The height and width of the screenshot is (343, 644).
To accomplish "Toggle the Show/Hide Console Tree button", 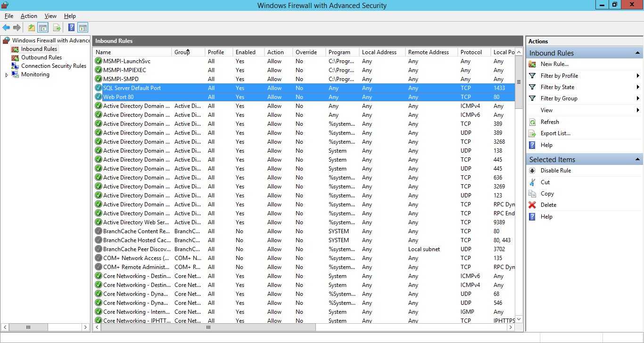I will [43, 28].
